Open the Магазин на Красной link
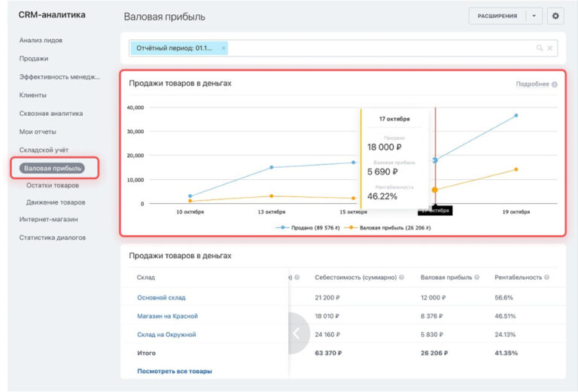This screenshot has height=392, width=578. coord(167,316)
